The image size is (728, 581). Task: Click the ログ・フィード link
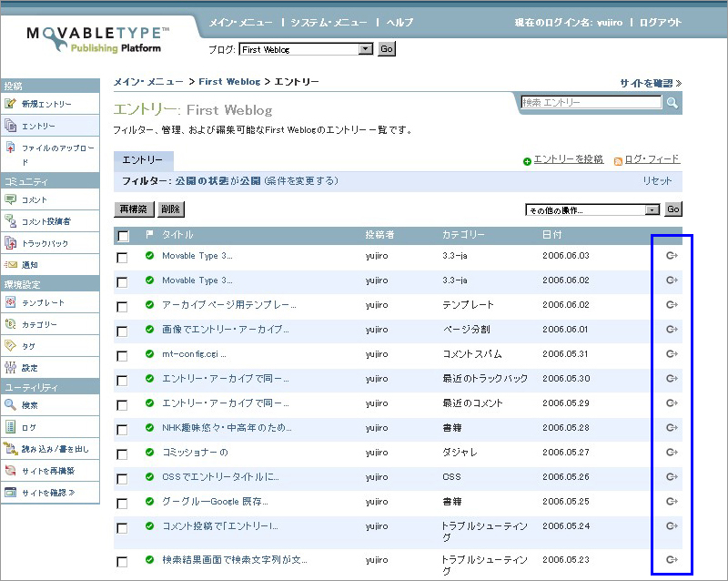click(x=652, y=159)
